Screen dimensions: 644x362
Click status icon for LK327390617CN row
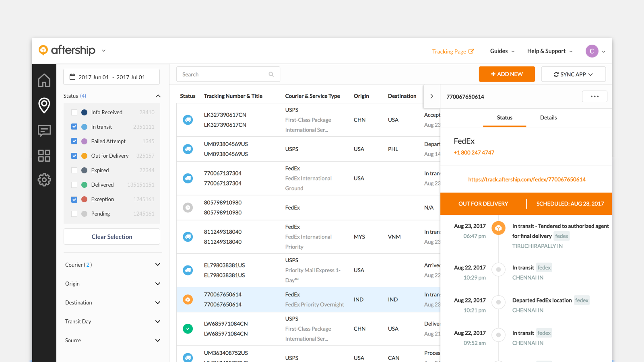tap(188, 120)
